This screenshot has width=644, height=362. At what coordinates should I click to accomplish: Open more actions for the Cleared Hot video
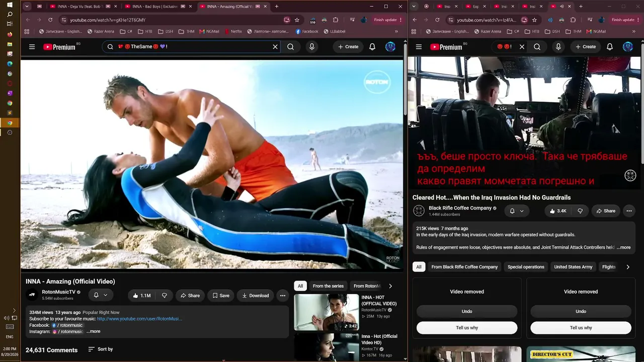point(629,211)
